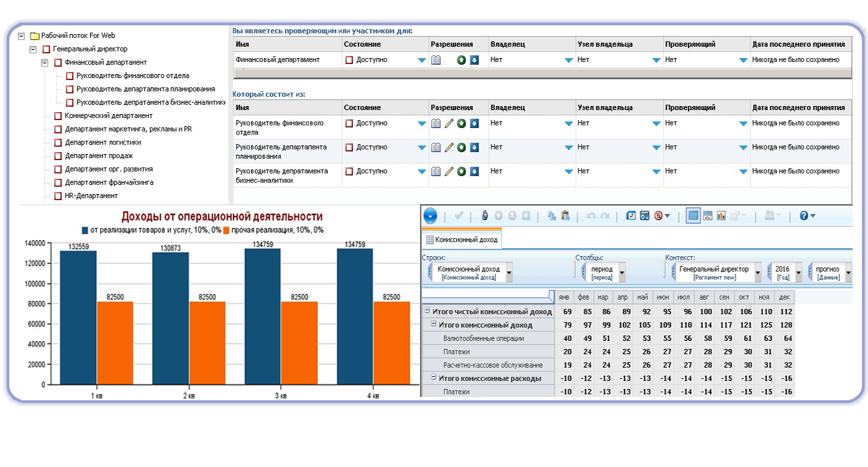Screen dimensions: 868x467
Task: Click the green upload arrow for Финансовый департамент
Action: pos(461,60)
